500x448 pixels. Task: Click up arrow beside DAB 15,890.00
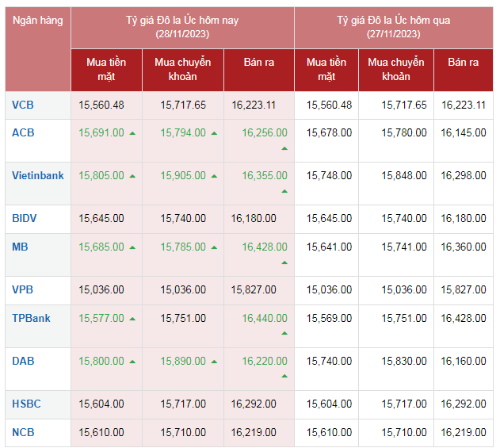[214, 362]
